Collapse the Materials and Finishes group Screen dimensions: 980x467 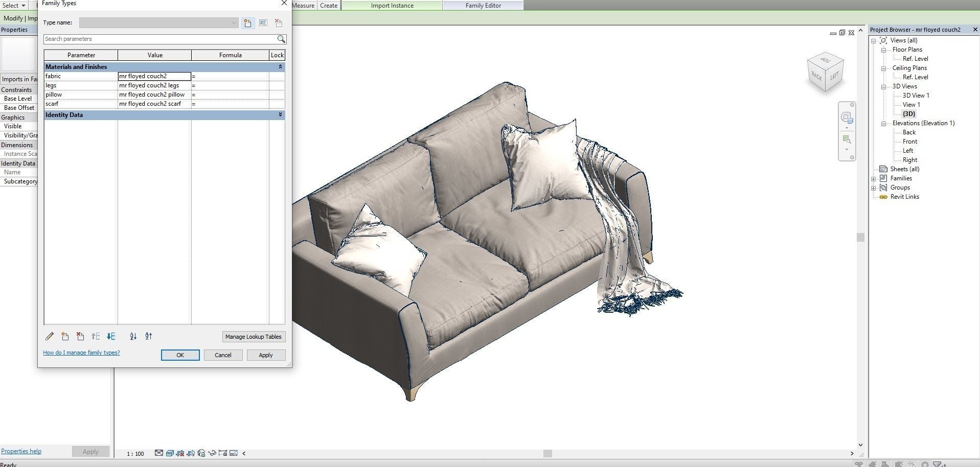click(x=280, y=67)
